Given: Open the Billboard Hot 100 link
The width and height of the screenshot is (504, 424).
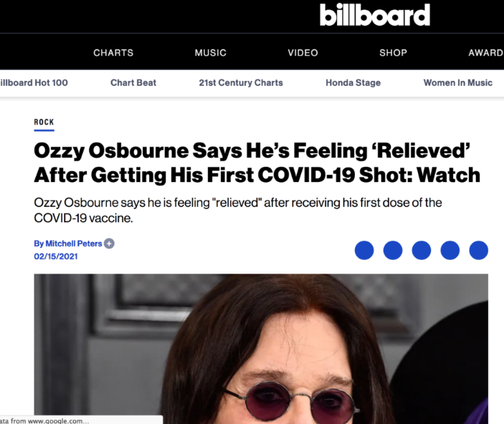Looking at the screenshot, I should (x=33, y=82).
